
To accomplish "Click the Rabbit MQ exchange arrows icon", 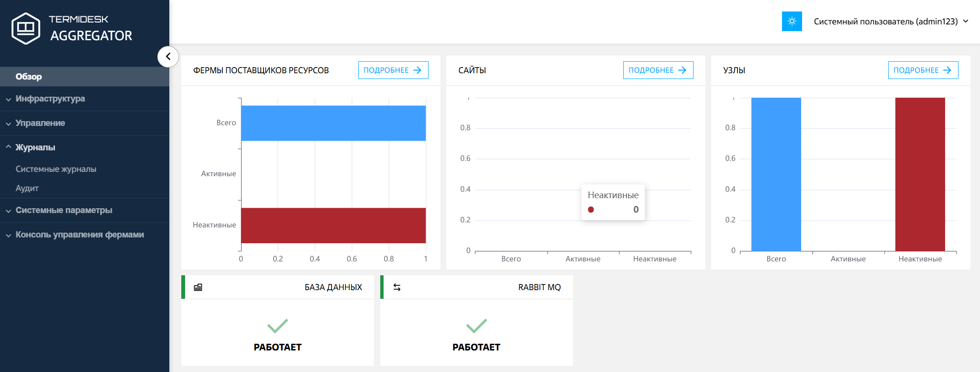I will (397, 287).
